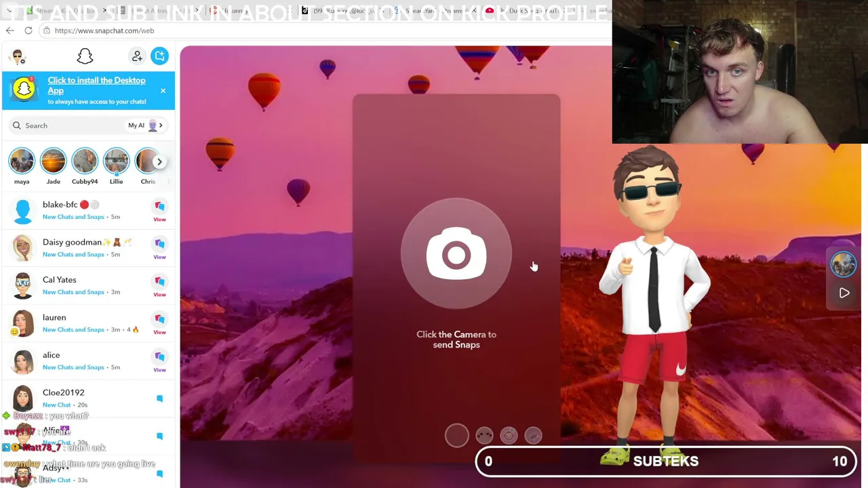View the new snap from lauren
The width and height of the screenshot is (868, 488).
click(159, 323)
